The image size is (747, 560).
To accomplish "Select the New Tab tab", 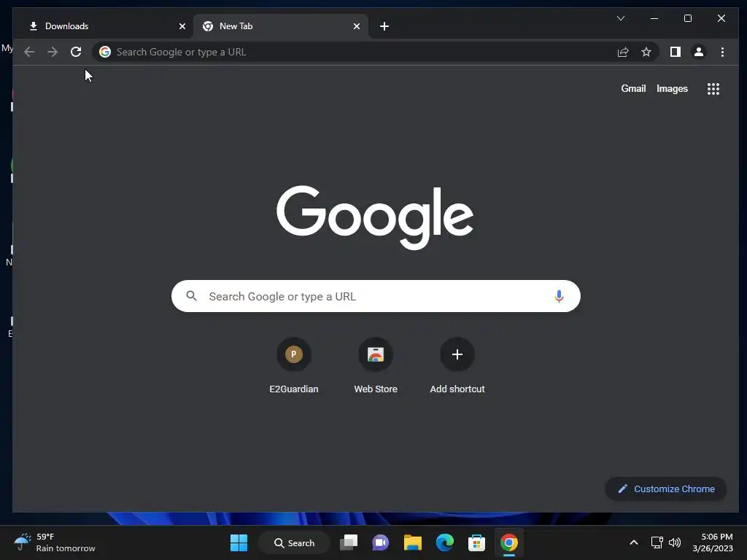I will coord(280,26).
